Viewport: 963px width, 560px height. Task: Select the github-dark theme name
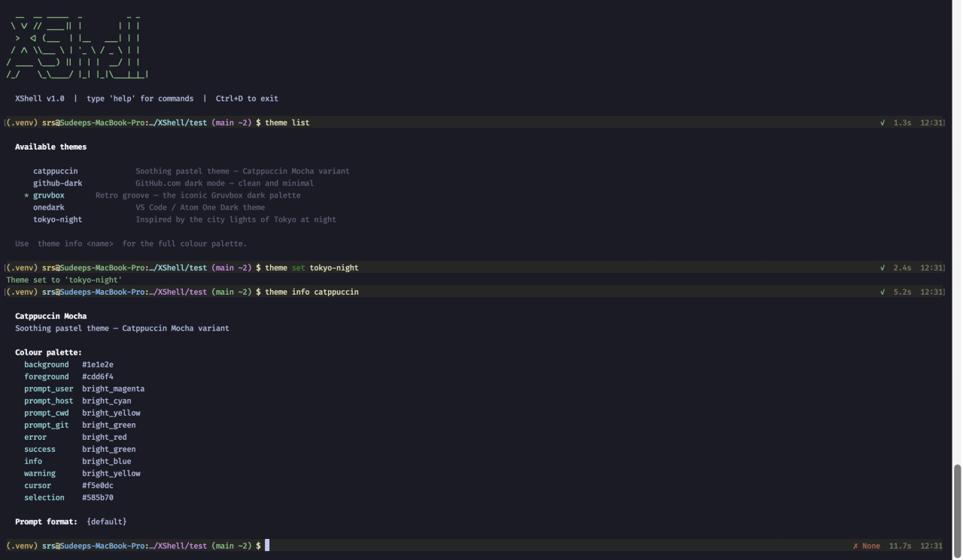pos(57,183)
